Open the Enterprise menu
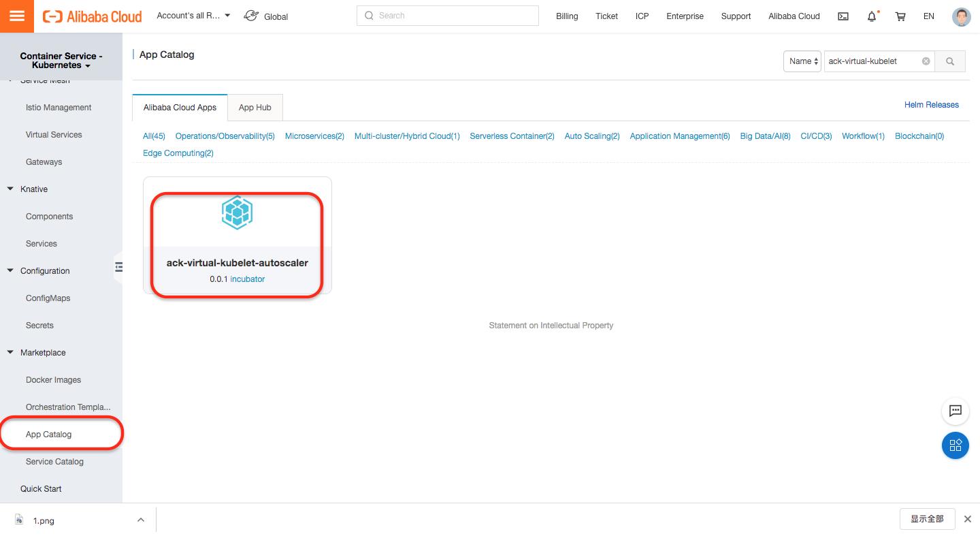980x536 pixels. tap(685, 16)
